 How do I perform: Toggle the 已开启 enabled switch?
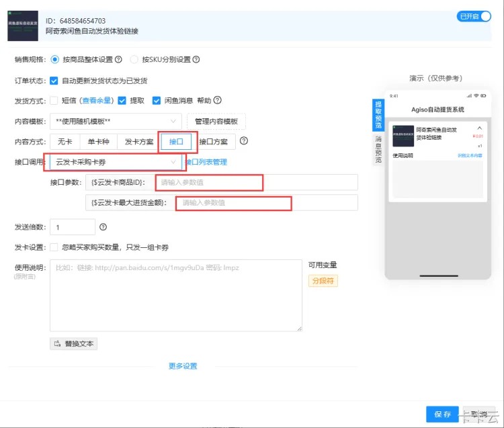point(474,16)
